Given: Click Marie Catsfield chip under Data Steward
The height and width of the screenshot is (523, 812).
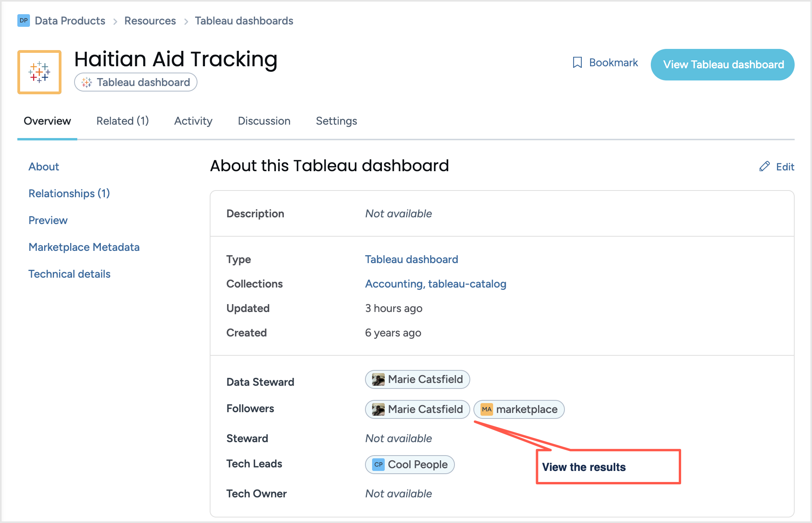Looking at the screenshot, I should click(417, 379).
